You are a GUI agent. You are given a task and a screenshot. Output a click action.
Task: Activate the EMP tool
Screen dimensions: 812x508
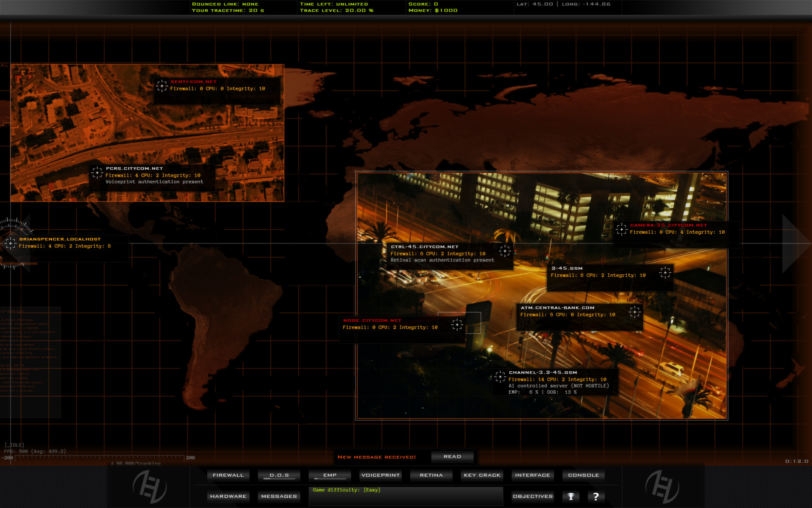(x=329, y=475)
